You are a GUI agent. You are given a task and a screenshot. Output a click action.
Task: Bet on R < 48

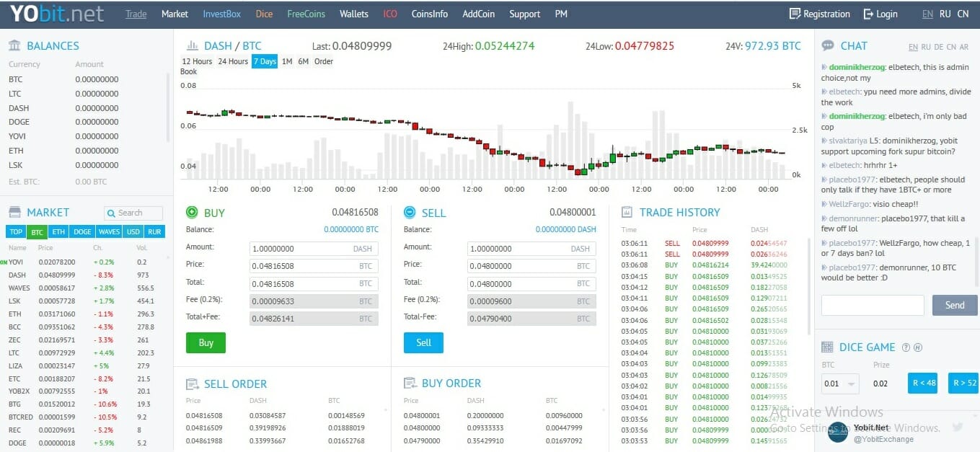(922, 383)
